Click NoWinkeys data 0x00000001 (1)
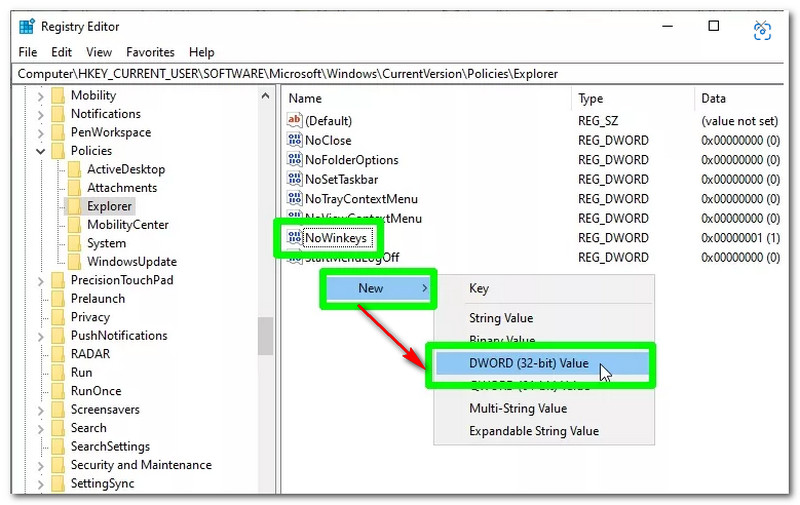800x505 pixels. point(740,238)
